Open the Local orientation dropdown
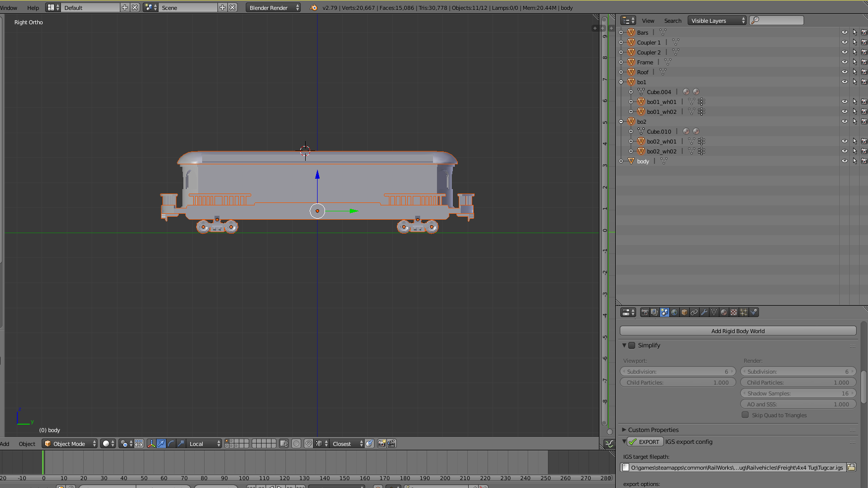This screenshot has height=488, width=868. tap(204, 443)
